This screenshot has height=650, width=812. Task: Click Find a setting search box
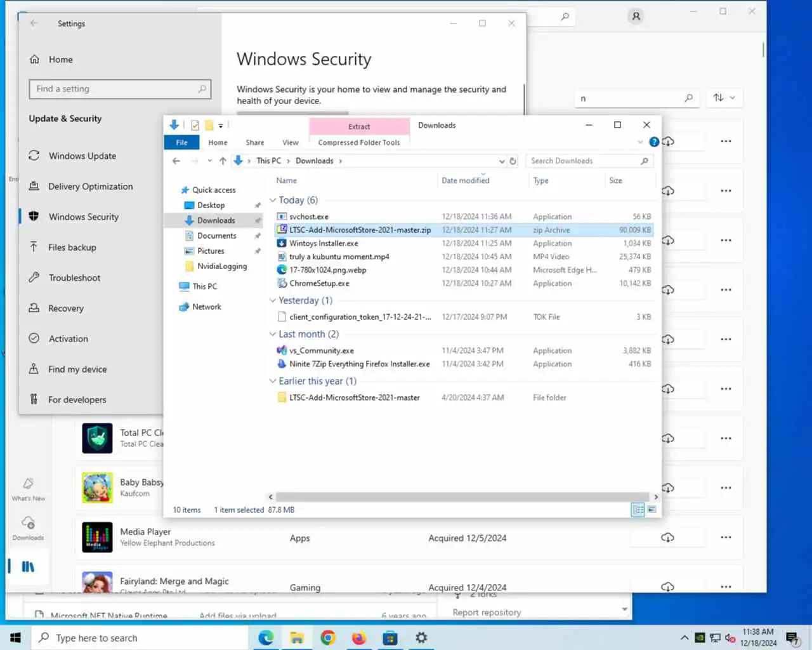[119, 89]
